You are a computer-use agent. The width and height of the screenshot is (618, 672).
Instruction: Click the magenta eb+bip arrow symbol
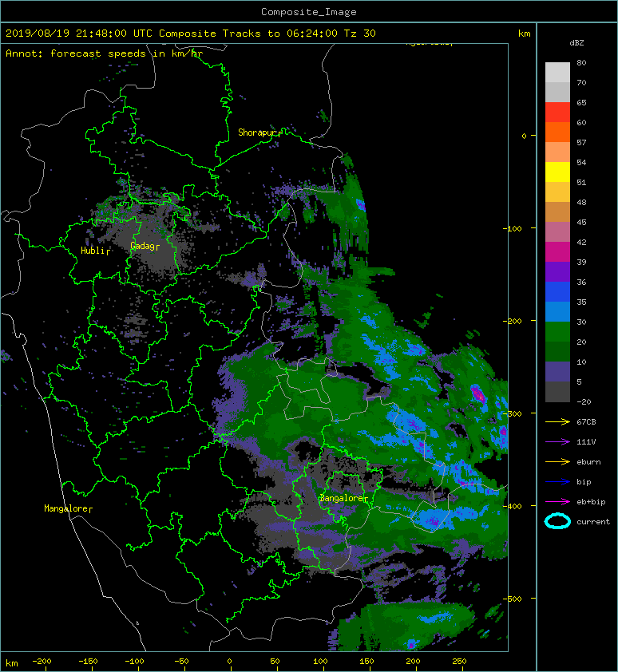click(557, 501)
